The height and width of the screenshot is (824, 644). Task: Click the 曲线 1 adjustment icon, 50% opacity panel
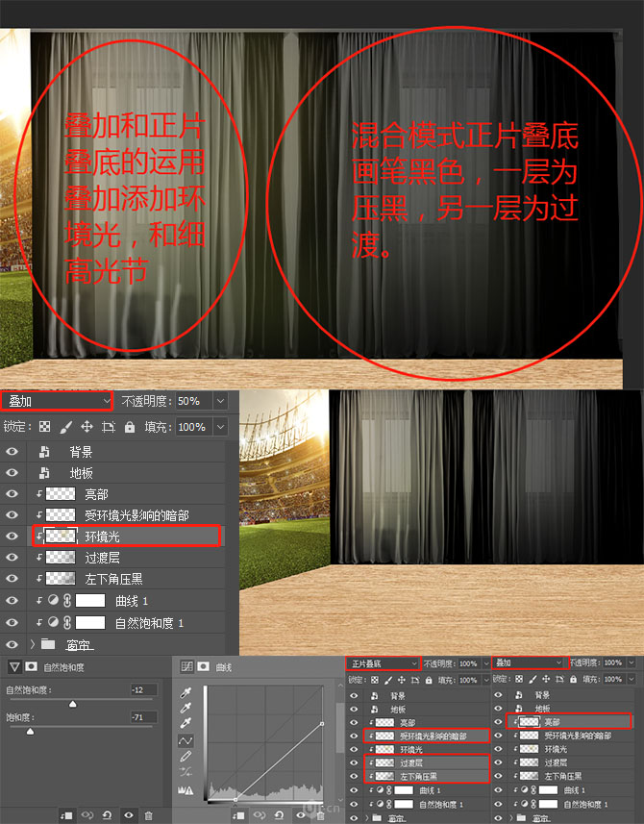[53, 600]
